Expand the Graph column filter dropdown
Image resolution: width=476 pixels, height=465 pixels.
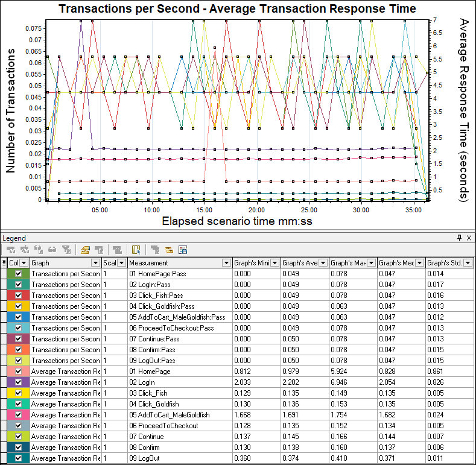click(95, 263)
